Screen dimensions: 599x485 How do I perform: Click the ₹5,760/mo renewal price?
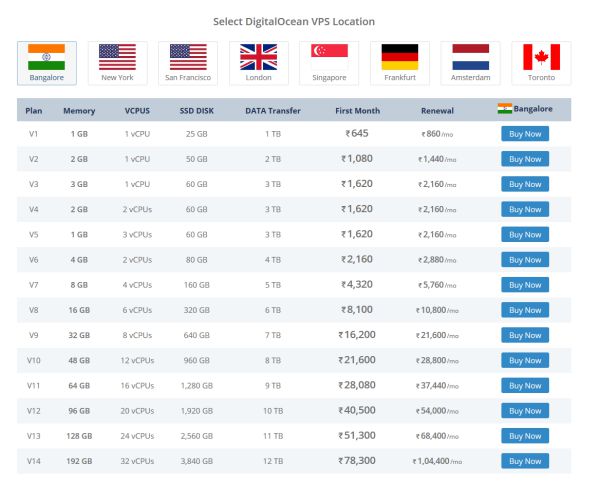point(437,285)
